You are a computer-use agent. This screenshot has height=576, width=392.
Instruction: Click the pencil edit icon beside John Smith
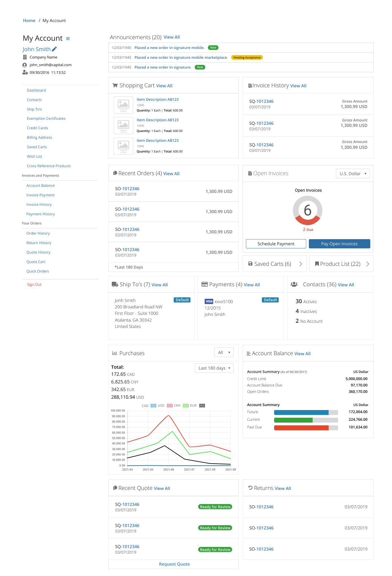54,49
